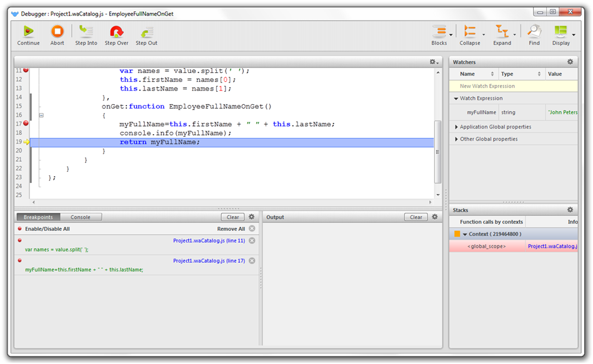
Task: Toggle the breakpoint on line 17 gutter
Action: click(26, 124)
